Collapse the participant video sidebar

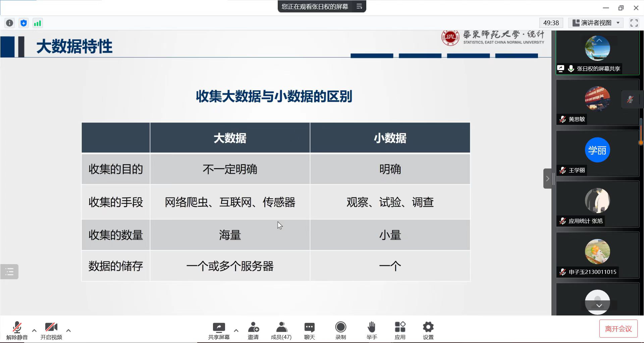pos(547,179)
